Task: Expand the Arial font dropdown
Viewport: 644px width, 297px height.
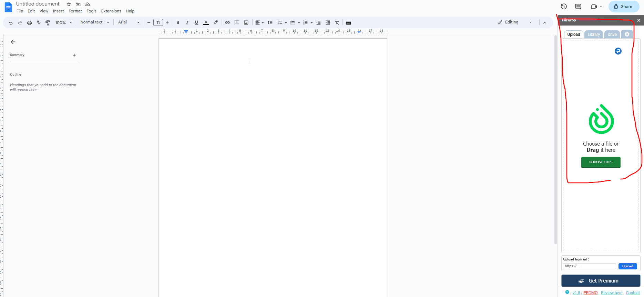Action: (129, 22)
